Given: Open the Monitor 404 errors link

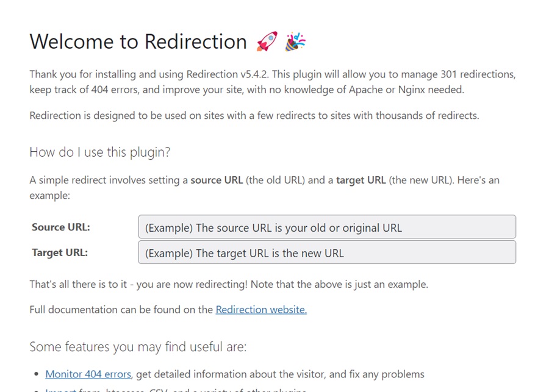Looking at the screenshot, I should [88, 374].
